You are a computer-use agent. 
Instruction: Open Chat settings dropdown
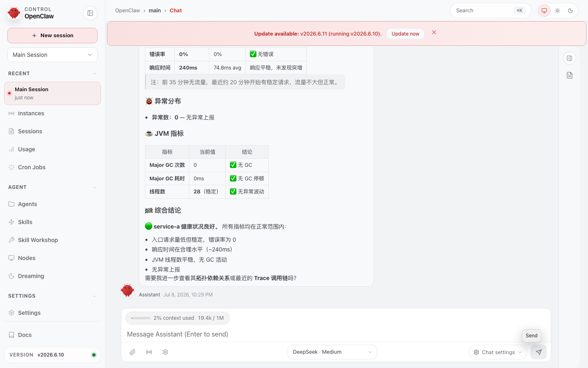click(498, 352)
